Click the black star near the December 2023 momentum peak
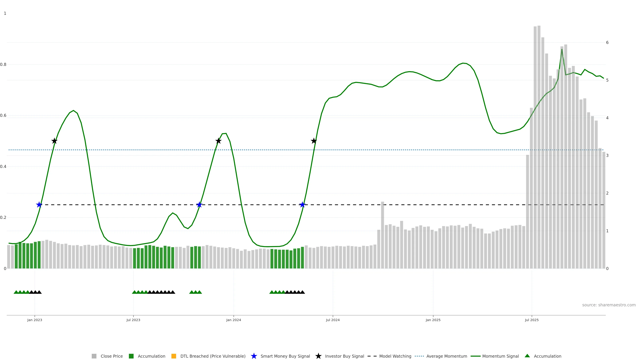The height and width of the screenshot is (362, 644). click(218, 141)
